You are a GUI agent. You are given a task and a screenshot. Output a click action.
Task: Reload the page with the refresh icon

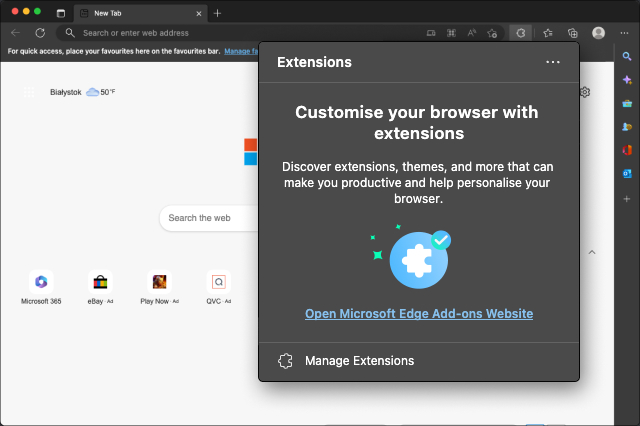(x=40, y=32)
